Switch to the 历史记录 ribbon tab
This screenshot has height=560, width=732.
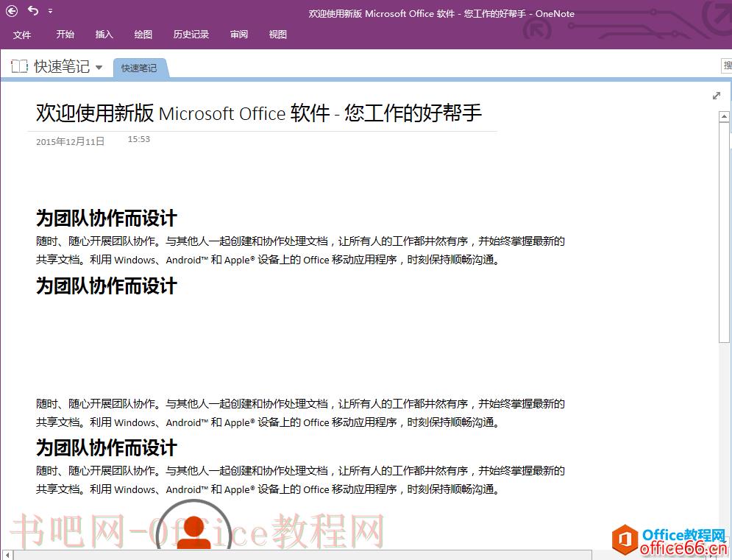pyautogui.click(x=191, y=34)
